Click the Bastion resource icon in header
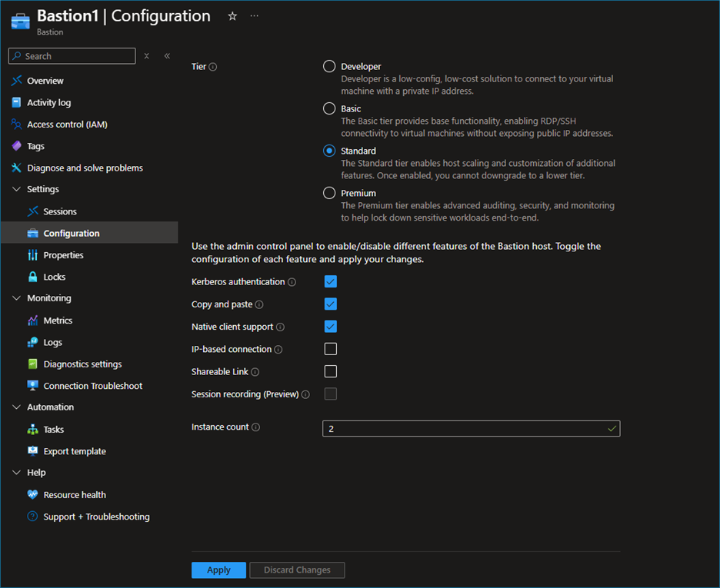The height and width of the screenshot is (588, 720). (x=20, y=21)
